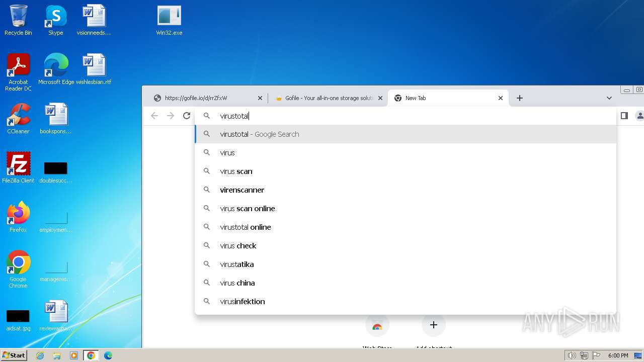Close the Gofile storage solution tab
This screenshot has height=362, width=644.
pos(380,98)
